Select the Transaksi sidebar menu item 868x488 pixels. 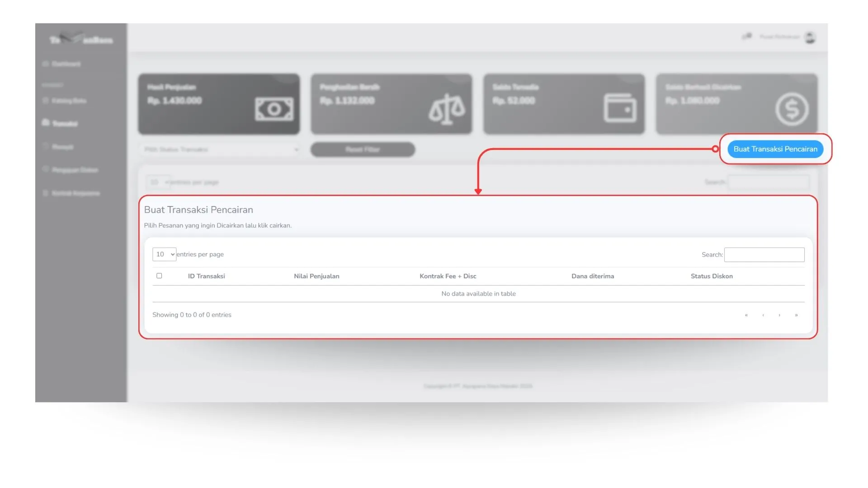coord(65,123)
